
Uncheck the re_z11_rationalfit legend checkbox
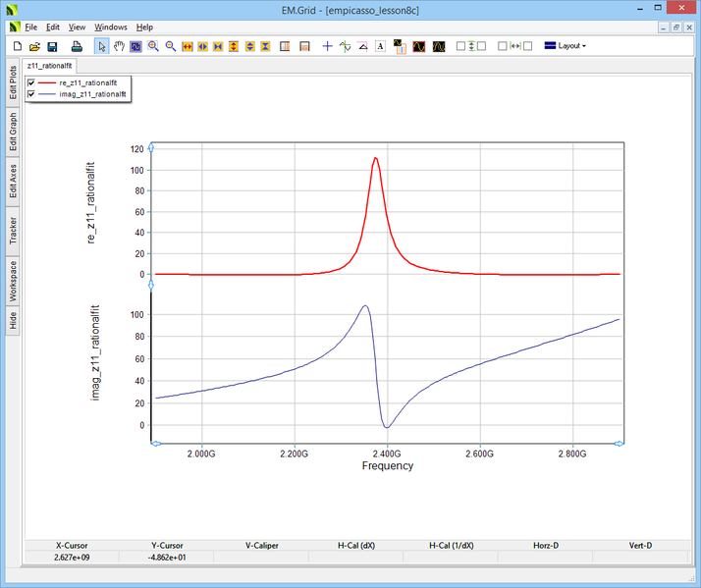tap(31, 83)
